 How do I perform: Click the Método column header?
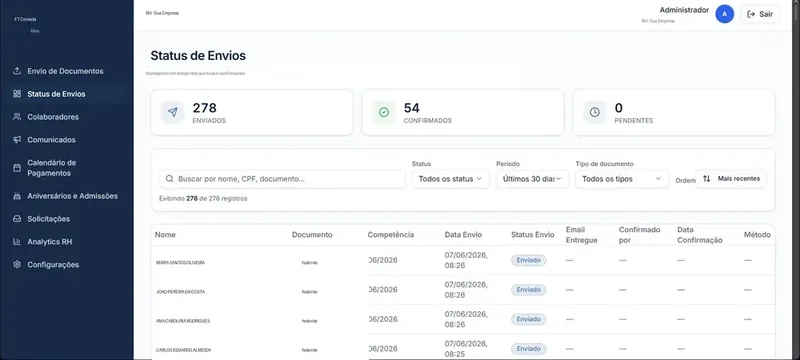(x=757, y=235)
